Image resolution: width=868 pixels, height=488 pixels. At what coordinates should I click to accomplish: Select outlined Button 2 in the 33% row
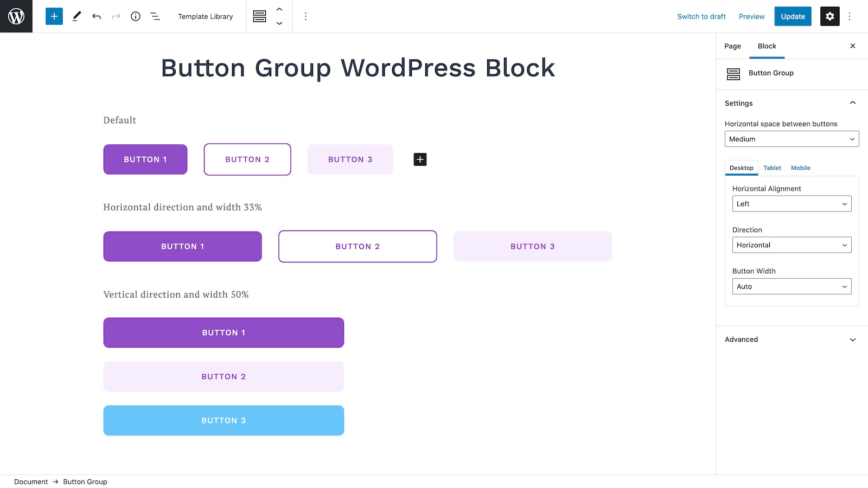358,246
